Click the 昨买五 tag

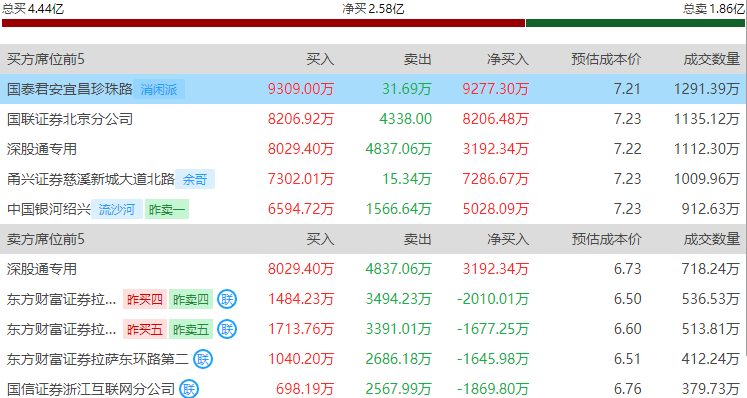tap(145, 329)
